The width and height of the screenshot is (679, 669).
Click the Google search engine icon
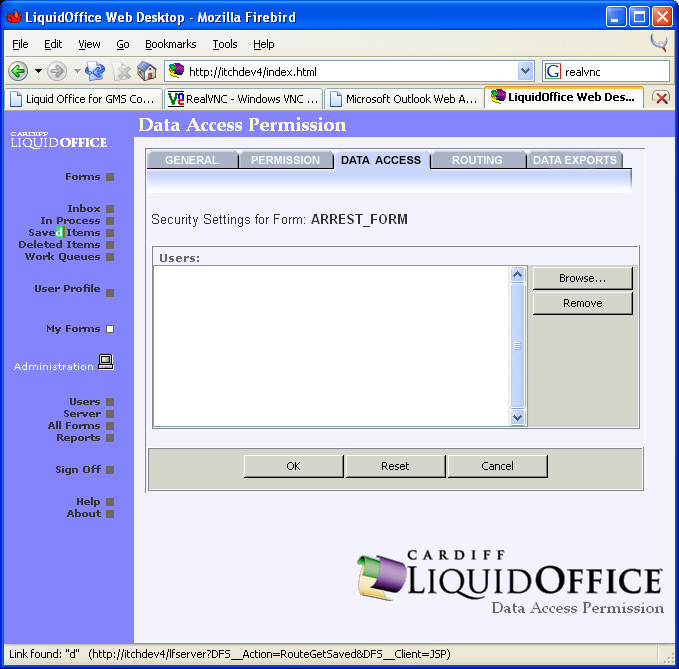(553, 71)
